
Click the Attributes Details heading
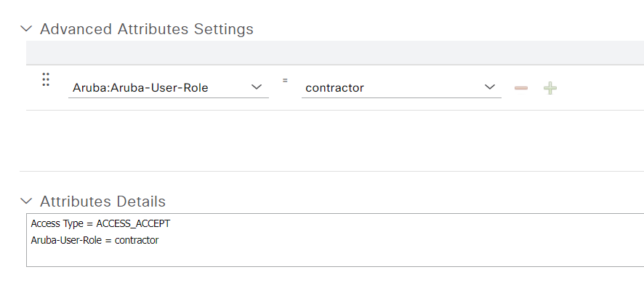tap(102, 201)
